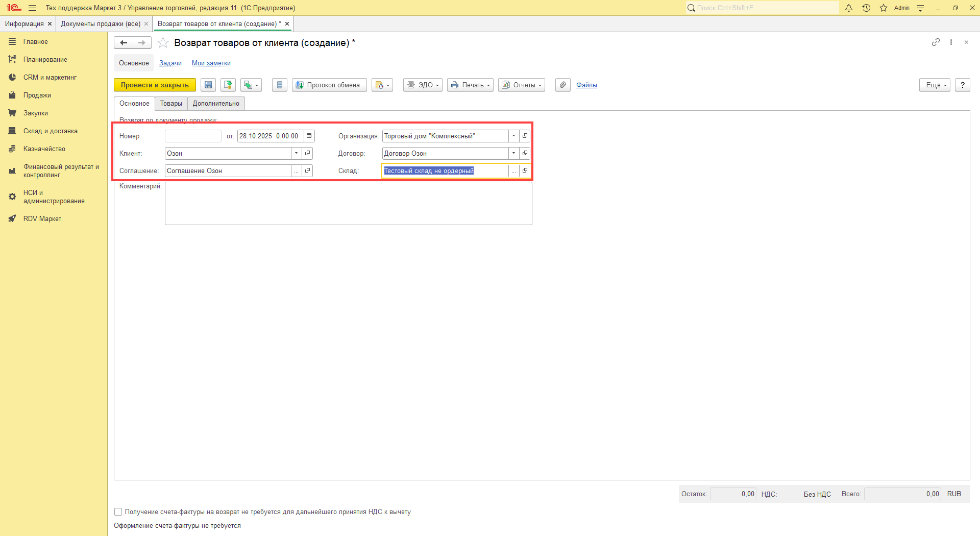Expand the Договор dropdown arrow
Image resolution: width=980 pixels, height=536 pixels.
click(x=514, y=154)
